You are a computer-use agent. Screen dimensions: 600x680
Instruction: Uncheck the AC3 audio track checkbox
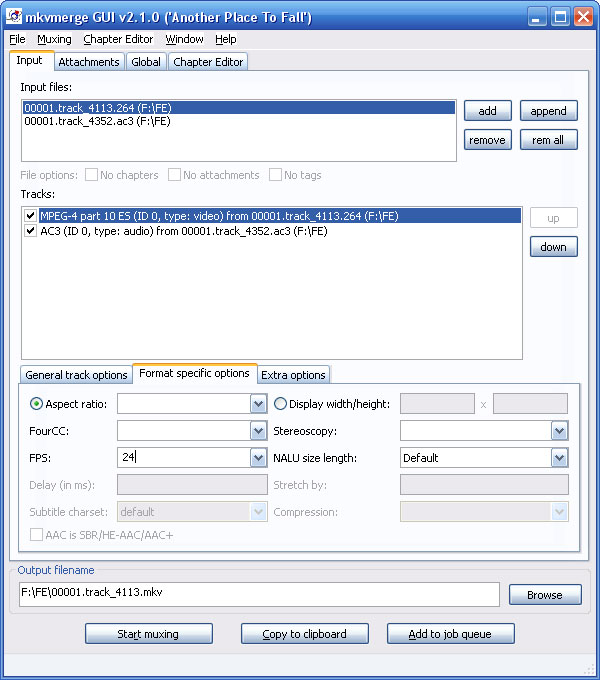point(30,231)
